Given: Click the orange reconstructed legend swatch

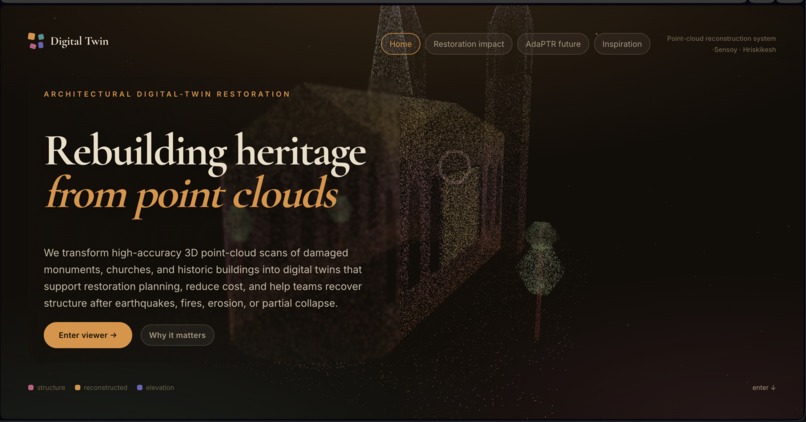Looking at the screenshot, I should [x=78, y=388].
